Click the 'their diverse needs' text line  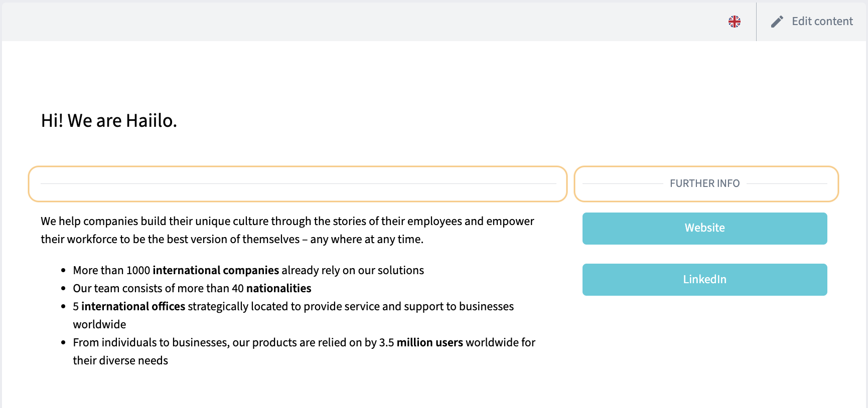coord(120,361)
